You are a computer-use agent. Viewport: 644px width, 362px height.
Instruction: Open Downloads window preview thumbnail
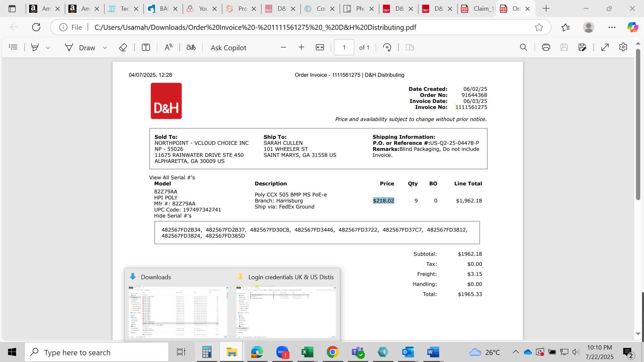tap(178, 312)
